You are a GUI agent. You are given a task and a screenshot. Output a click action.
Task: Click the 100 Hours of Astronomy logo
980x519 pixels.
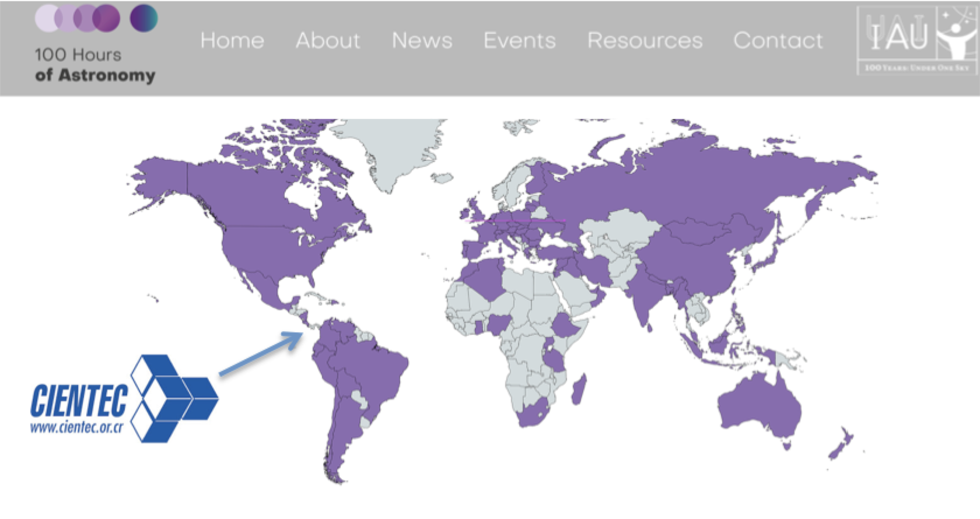pyautogui.click(x=96, y=44)
